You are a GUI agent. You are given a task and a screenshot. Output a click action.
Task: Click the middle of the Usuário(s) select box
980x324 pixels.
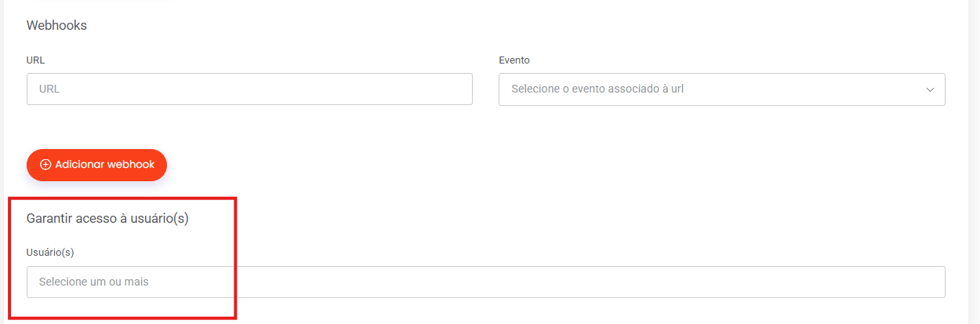click(486, 282)
